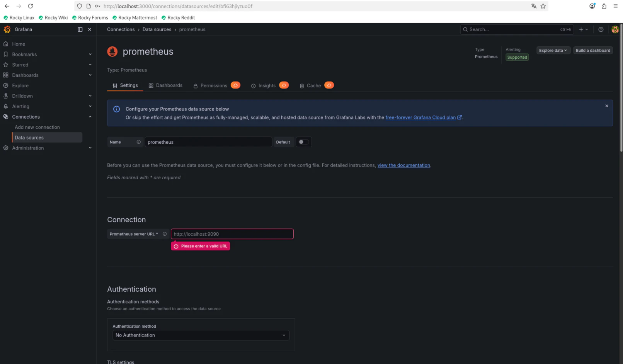Open the Rocky Reddit bookmark
The image size is (623, 364).
(178, 18)
